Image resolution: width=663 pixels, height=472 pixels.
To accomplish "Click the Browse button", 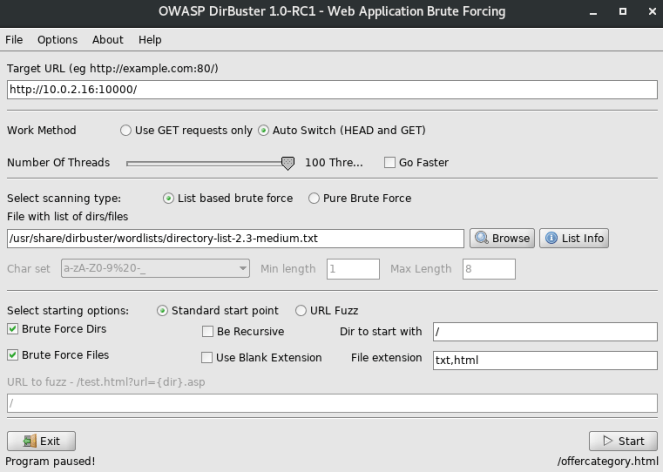I will [x=502, y=238].
